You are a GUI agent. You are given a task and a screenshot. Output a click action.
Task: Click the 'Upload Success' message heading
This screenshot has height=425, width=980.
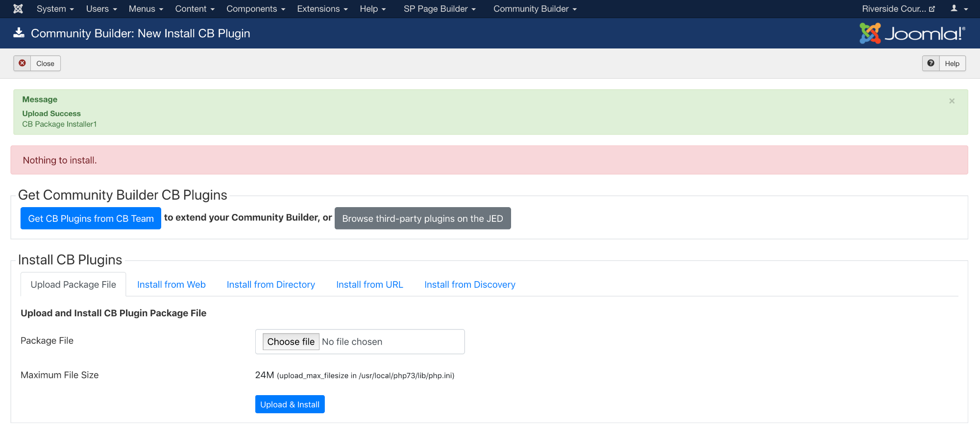pyautogui.click(x=51, y=114)
